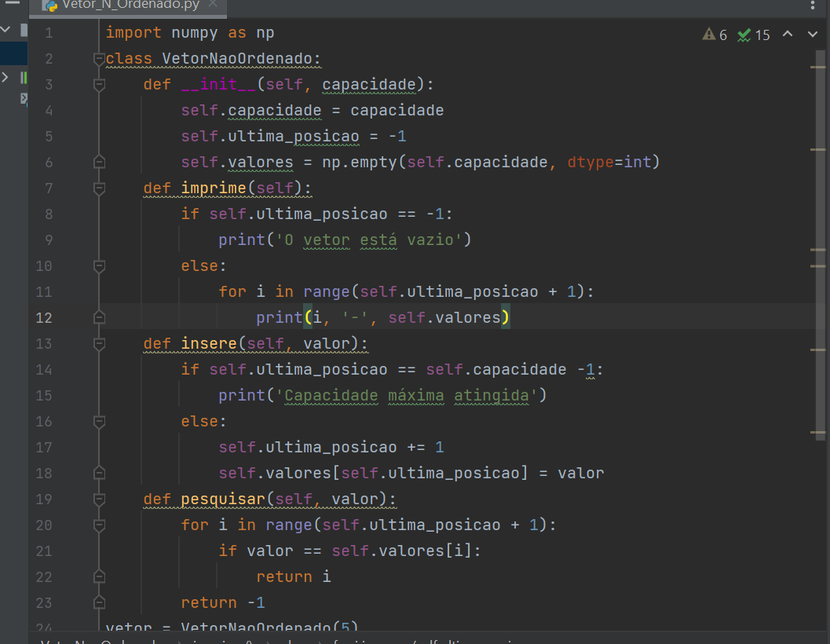Image resolution: width=830 pixels, height=644 pixels.
Task: Collapse the __init__ method fold marker
Action: tap(99, 84)
